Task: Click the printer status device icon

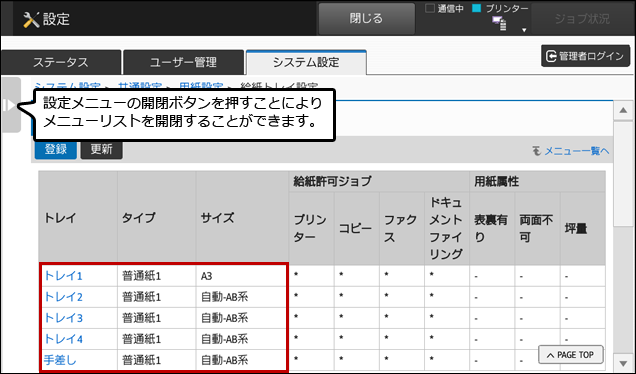Action: click(499, 24)
